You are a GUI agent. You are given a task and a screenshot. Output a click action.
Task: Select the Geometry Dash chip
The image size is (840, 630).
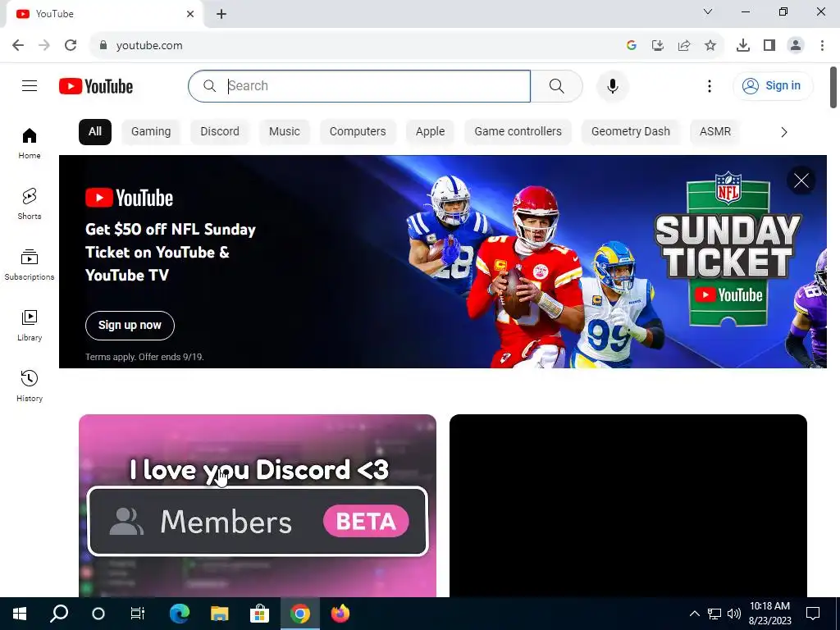[631, 132]
